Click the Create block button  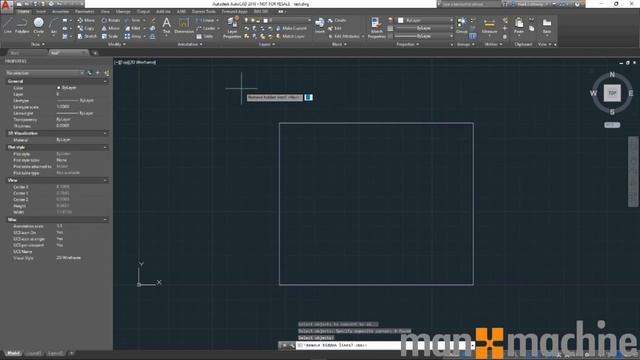click(x=337, y=20)
